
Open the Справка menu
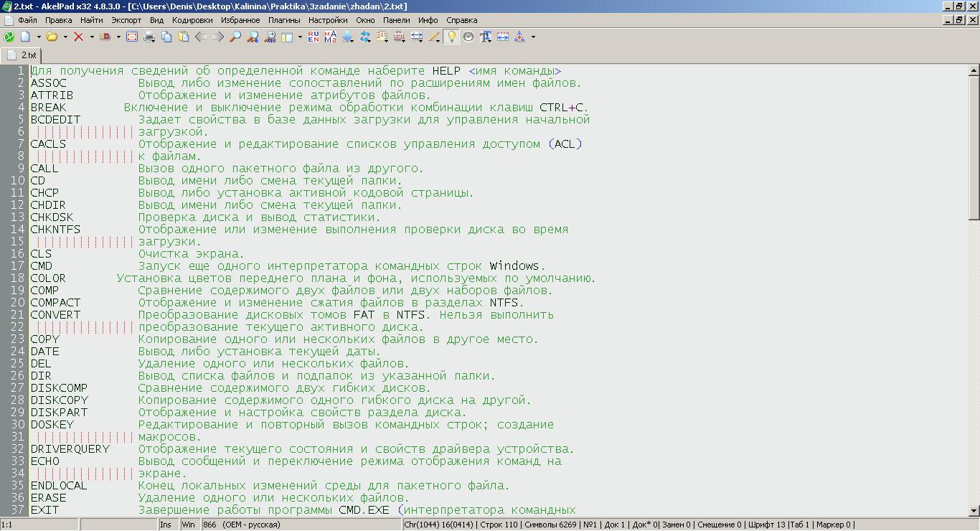coord(461,20)
